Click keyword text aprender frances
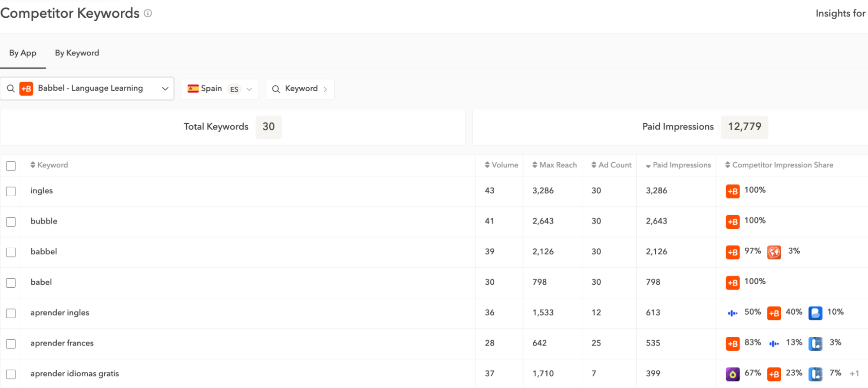Screen dimensions: 868x388 click(x=62, y=343)
